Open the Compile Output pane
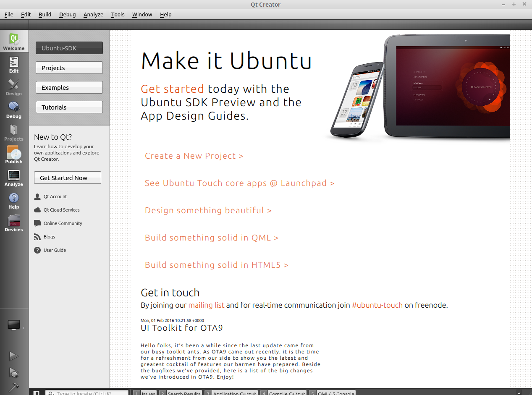Image resolution: width=532 pixels, height=395 pixels. point(283,393)
